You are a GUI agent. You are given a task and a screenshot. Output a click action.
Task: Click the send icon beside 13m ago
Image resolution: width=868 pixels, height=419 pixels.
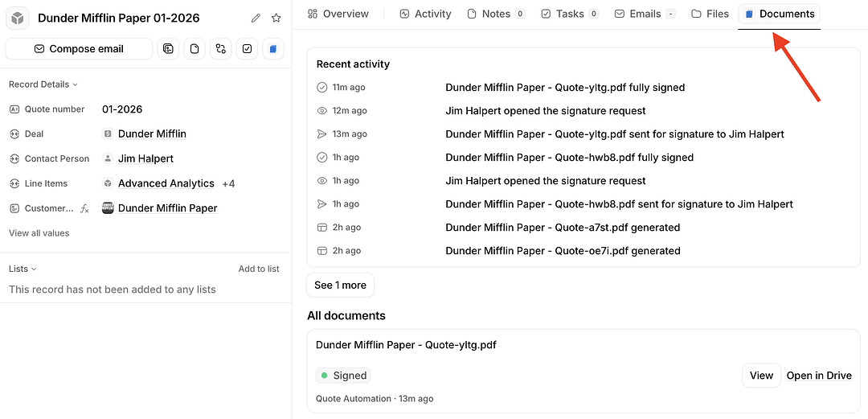point(321,134)
